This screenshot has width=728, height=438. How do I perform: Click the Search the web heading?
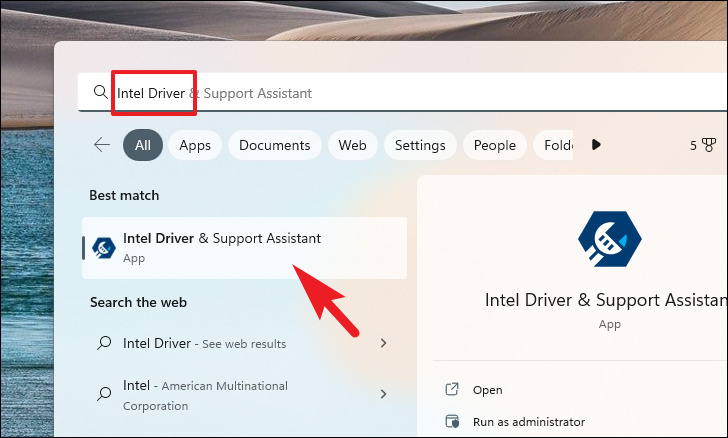tap(138, 302)
